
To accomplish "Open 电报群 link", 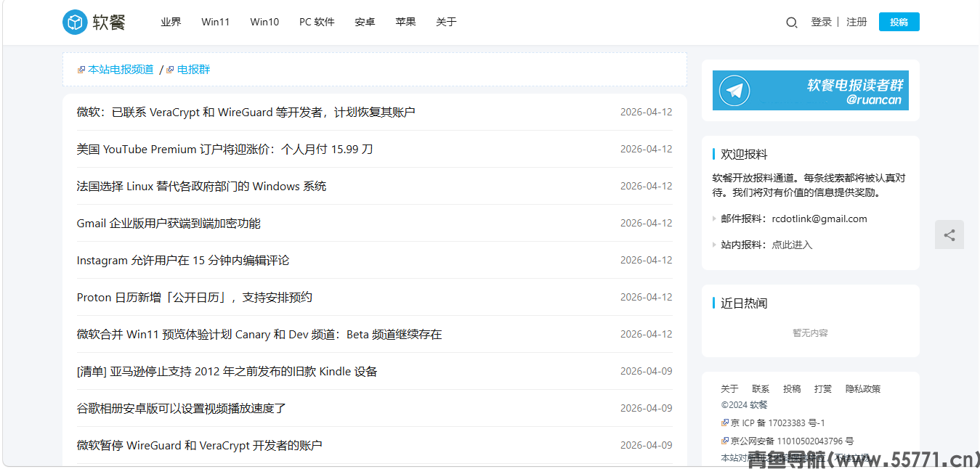I will [194, 70].
